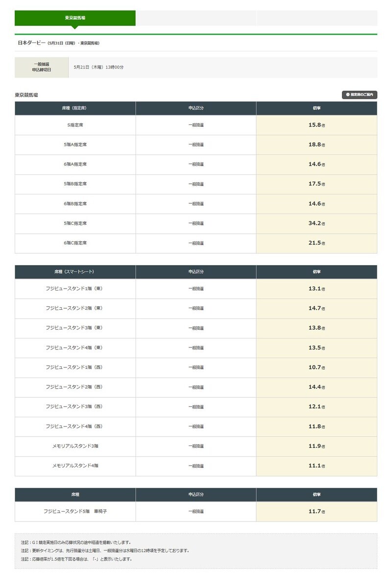This screenshot has width=392, height=588.
Task: Click the フジビュースタンド2階（西） 14.4倍 cell
Action: (x=317, y=387)
